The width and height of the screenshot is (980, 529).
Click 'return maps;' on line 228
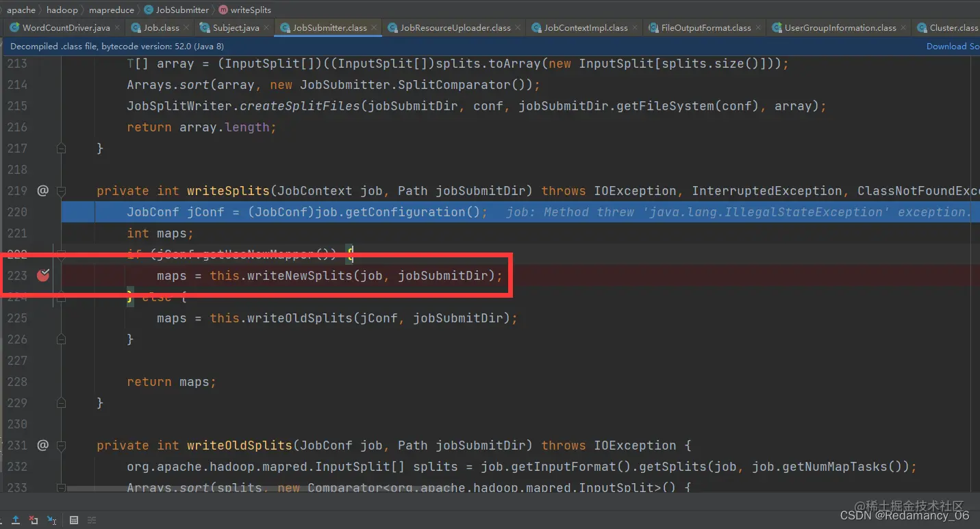(x=172, y=382)
